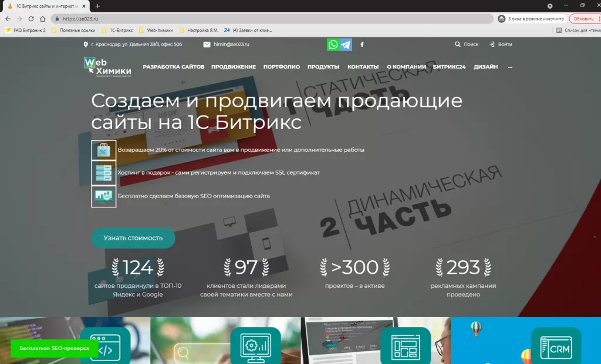
Task: Expand the three-dots overflow menu in navigation
Action: coord(509,67)
